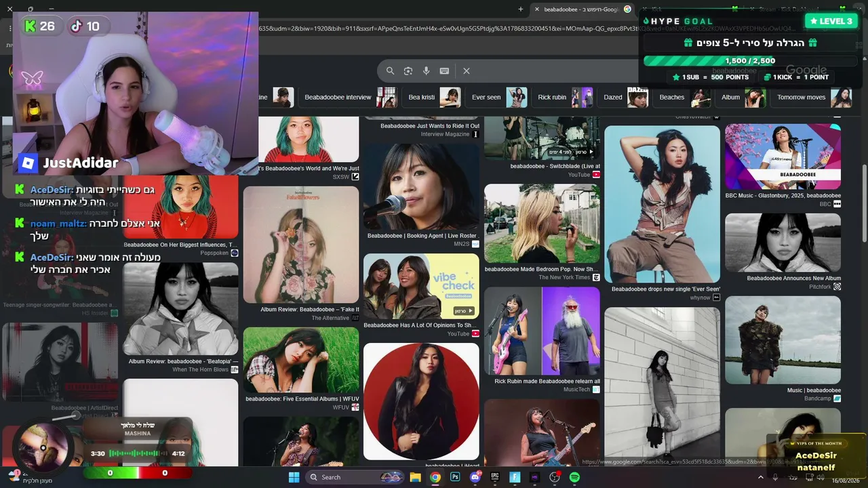Open File Explorer from the taskbar
Screen dimensions: 868x488
[415, 477]
